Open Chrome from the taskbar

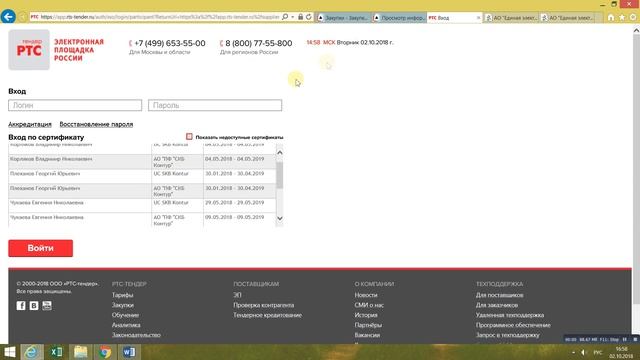[104, 352]
